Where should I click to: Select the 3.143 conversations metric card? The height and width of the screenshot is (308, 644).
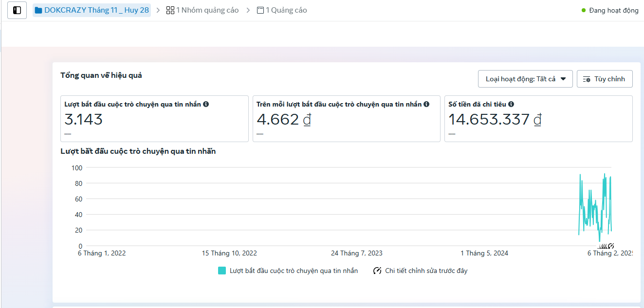(x=154, y=119)
